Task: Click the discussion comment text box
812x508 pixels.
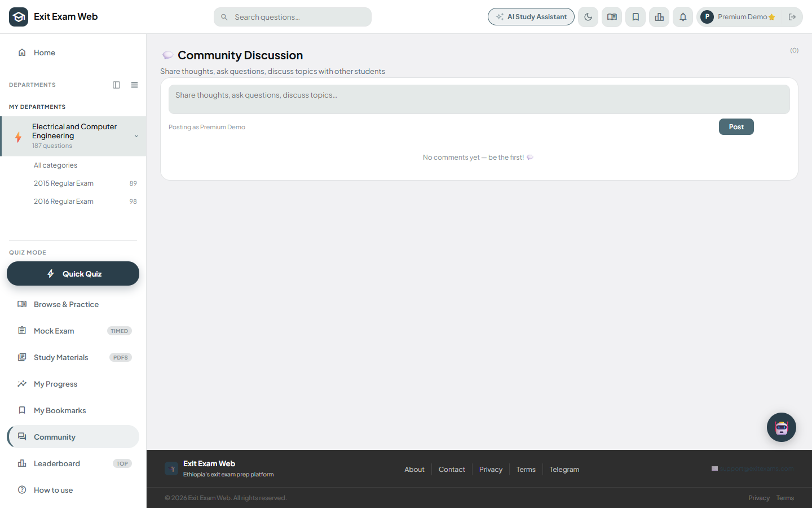Action: click(479, 99)
